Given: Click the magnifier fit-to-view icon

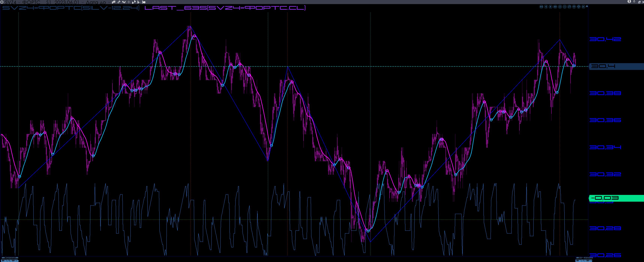Looking at the screenshot, I should [x=569, y=7].
